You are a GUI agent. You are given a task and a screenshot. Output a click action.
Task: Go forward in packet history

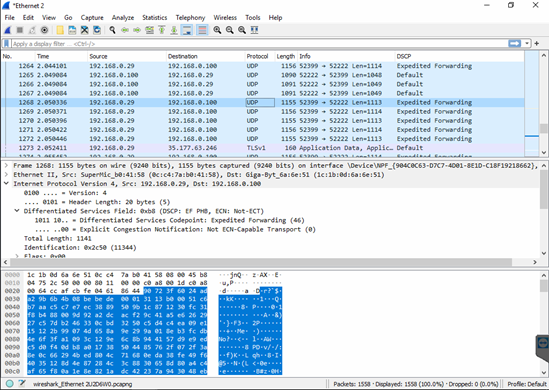pos(137,30)
